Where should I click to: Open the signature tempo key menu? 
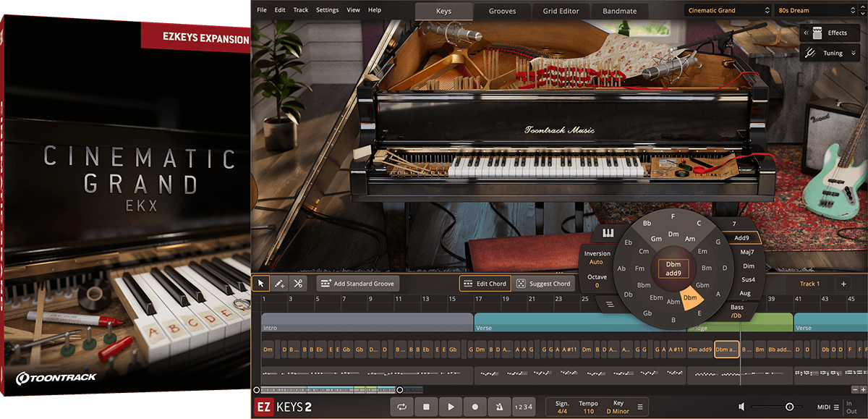[x=639, y=407]
